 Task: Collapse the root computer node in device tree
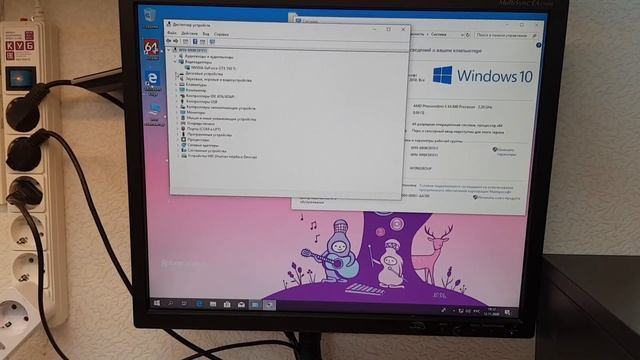tap(169, 50)
